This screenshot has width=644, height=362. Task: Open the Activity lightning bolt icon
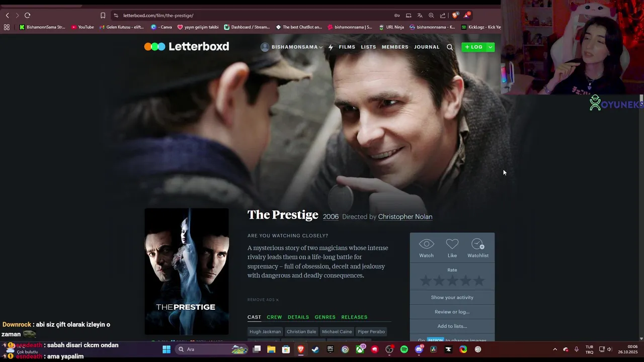click(331, 47)
